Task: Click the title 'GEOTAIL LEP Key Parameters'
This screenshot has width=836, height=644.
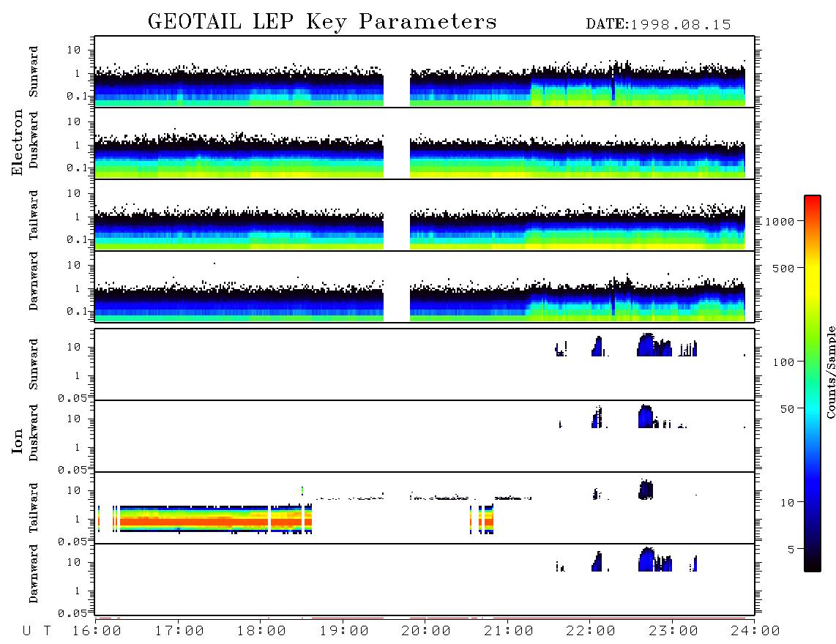Action: 322,22
